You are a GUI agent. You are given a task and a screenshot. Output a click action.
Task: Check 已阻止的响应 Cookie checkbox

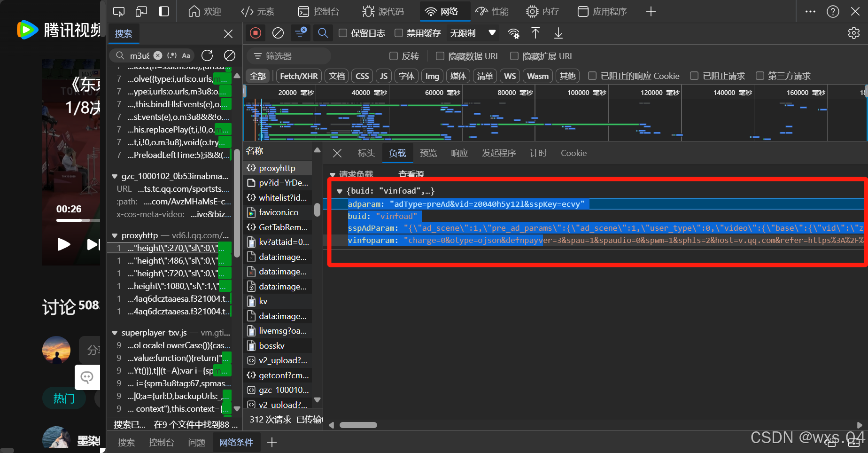(x=592, y=76)
